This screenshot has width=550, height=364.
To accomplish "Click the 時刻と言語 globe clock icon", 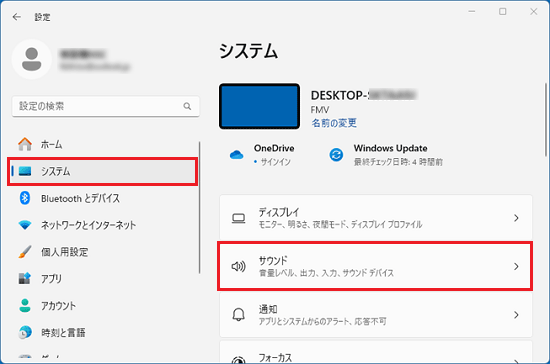I will [25, 332].
